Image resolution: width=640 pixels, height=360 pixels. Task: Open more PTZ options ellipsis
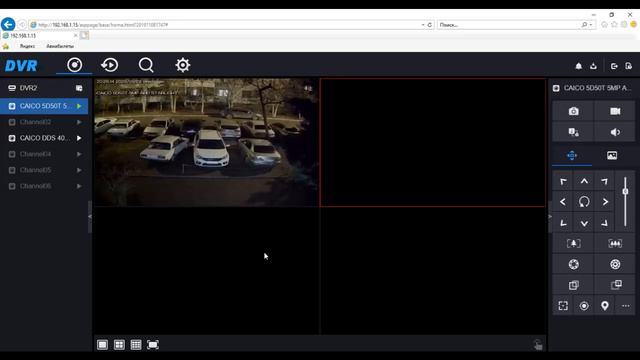coord(625,306)
